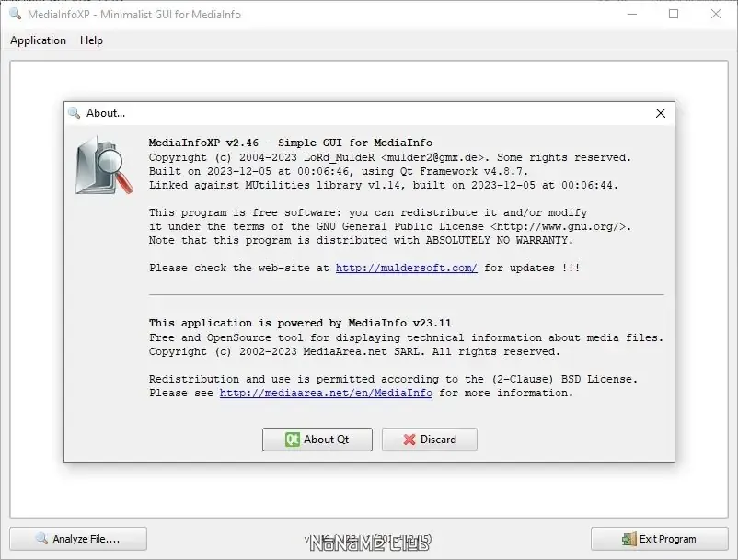Close the MediaInfoXP main window
Viewport: 738px width, 560px height.
pyautogui.click(x=716, y=14)
